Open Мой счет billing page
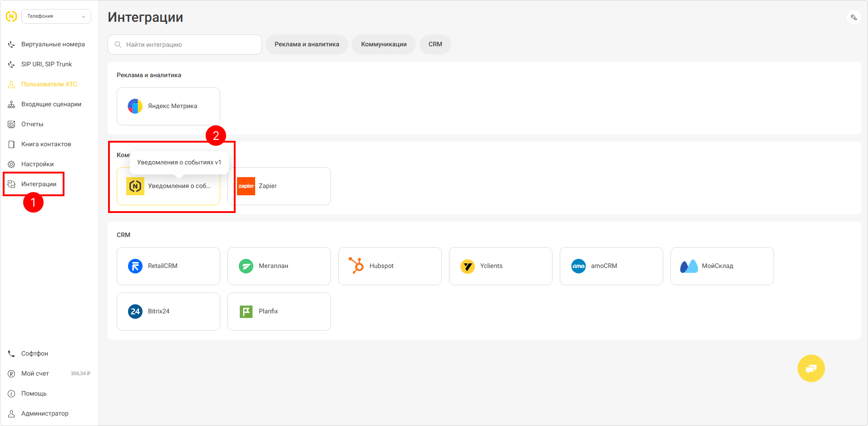 click(35, 374)
